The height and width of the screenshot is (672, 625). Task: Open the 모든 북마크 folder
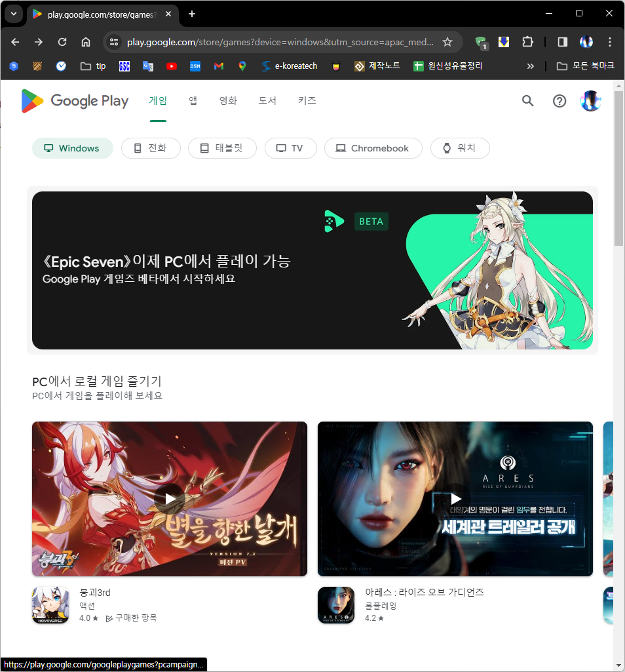click(585, 66)
